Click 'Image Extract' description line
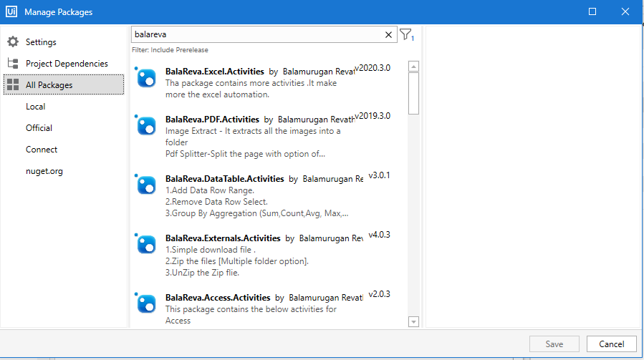 point(253,132)
